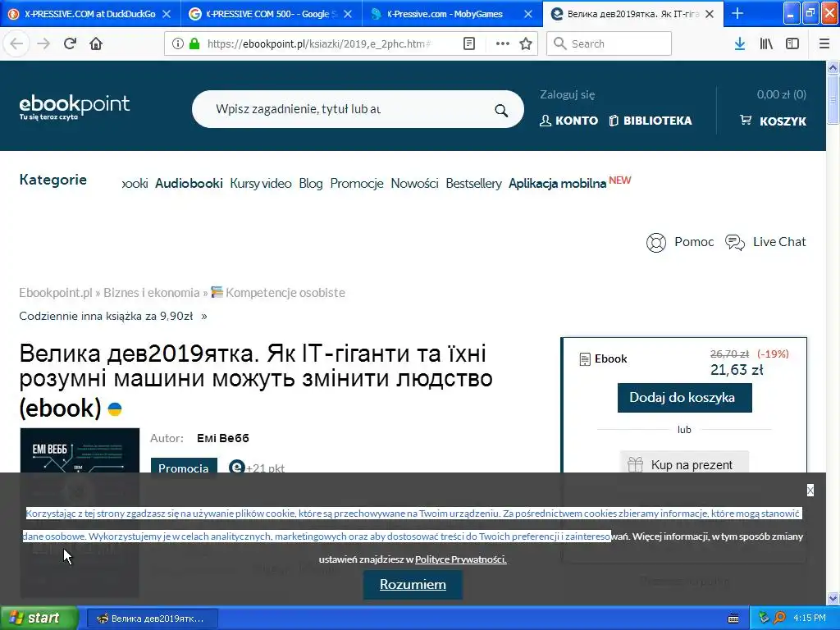Viewport: 840px width, 630px height.
Task: Show site information icon in address bar
Action: point(178,43)
